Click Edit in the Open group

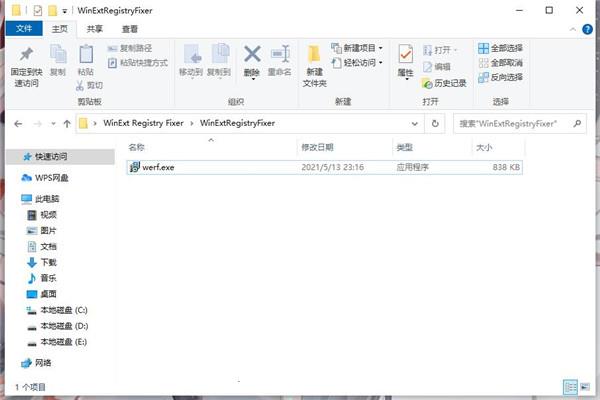pos(437,67)
